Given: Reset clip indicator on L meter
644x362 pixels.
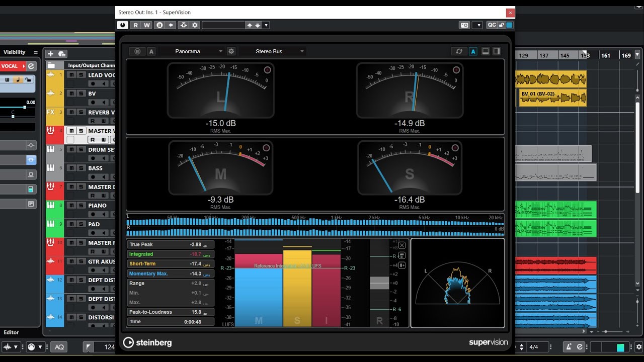Looking at the screenshot, I should coord(267,70).
